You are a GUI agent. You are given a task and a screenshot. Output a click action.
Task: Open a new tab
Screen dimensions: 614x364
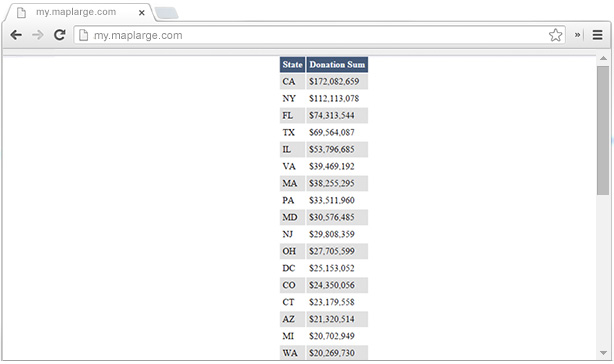[167, 13]
